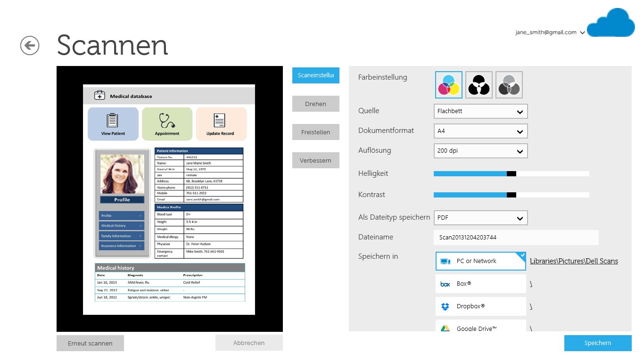Viewport: 644px width, 362px height.
Task: Expand the Dokumentformat dropdown showing A4
Action: click(x=480, y=131)
